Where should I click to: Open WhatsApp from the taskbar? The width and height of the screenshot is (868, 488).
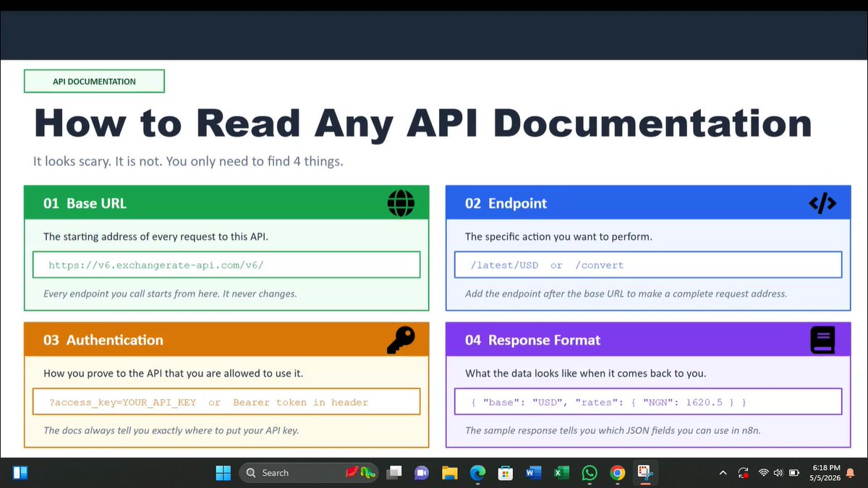click(x=590, y=473)
